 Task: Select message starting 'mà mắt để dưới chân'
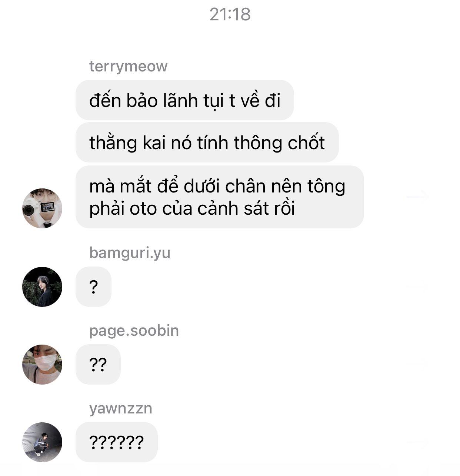(220, 197)
